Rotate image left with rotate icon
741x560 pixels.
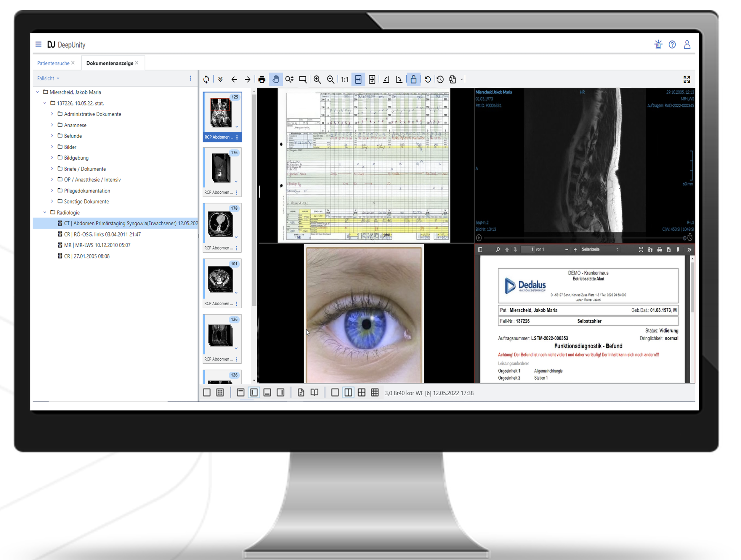point(386,79)
